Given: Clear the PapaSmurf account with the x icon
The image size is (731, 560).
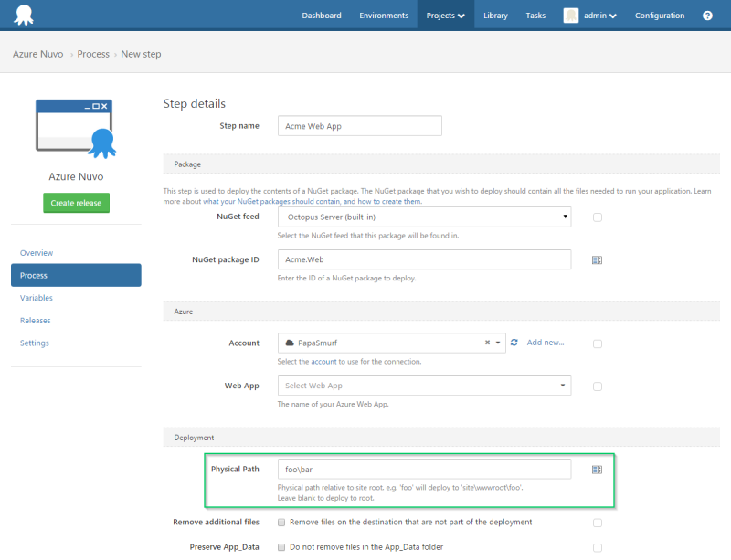Looking at the screenshot, I should click(484, 343).
